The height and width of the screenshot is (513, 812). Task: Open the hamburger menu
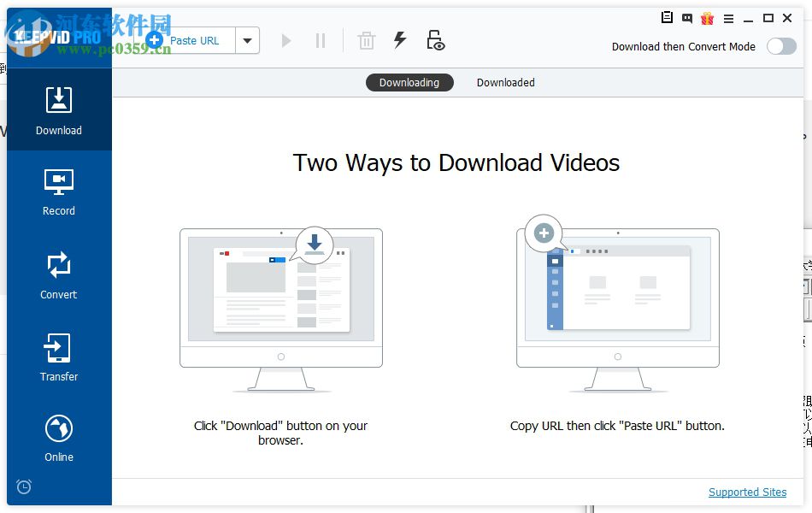pyautogui.click(x=728, y=17)
